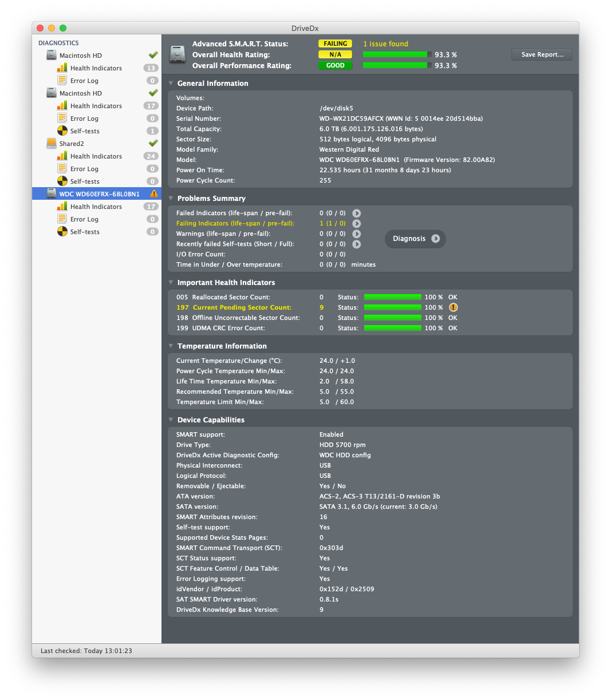The image size is (611, 700).
Task: Collapse the General Information section
Action: point(170,84)
